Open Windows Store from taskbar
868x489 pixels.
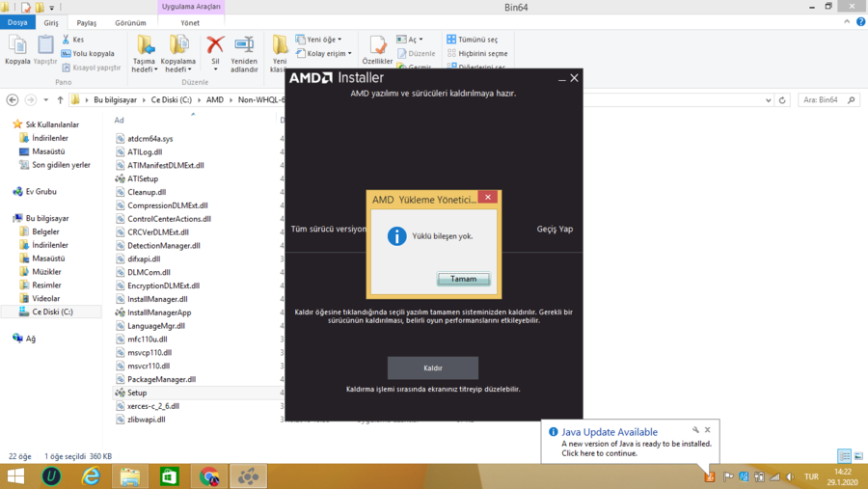(x=170, y=476)
